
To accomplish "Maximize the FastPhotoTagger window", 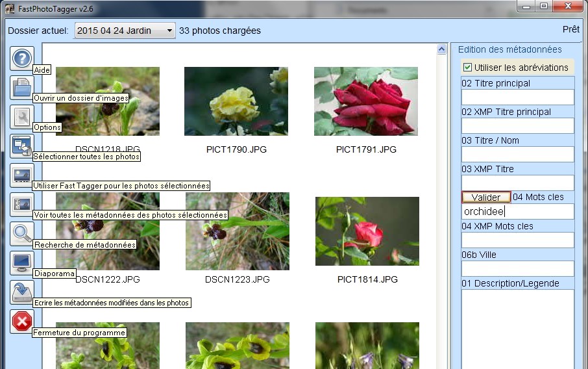I will click(544, 6).
